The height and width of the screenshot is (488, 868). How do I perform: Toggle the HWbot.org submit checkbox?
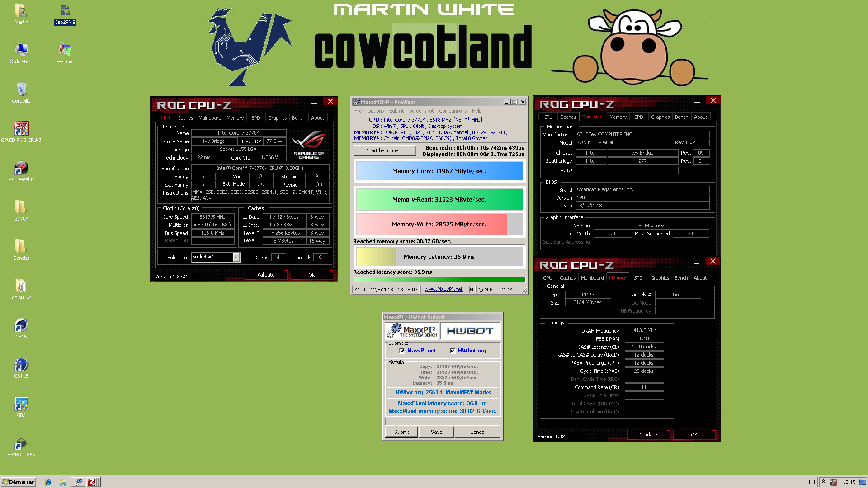(453, 351)
